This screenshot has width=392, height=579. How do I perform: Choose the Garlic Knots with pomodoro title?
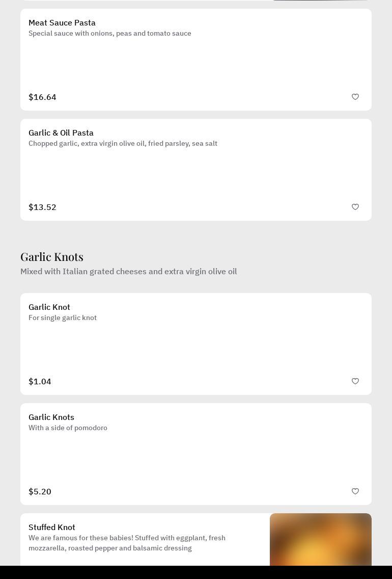tap(51, 417)
